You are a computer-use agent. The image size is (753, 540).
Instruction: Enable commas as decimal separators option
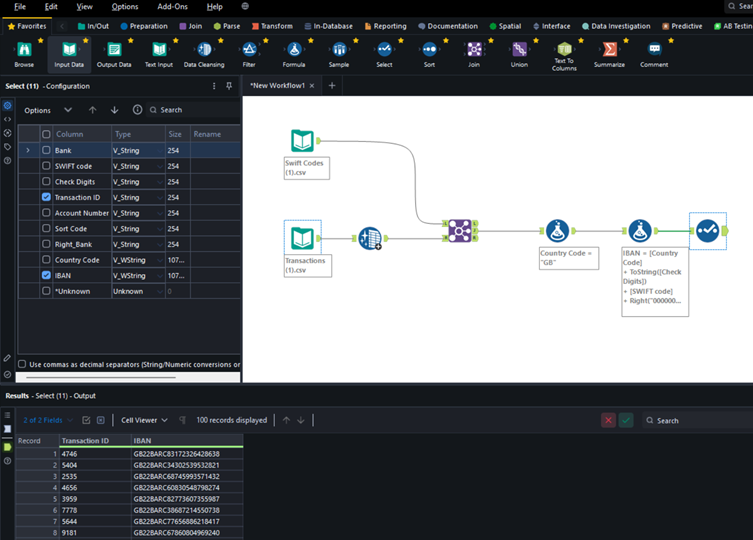click(x=22, y=364)
